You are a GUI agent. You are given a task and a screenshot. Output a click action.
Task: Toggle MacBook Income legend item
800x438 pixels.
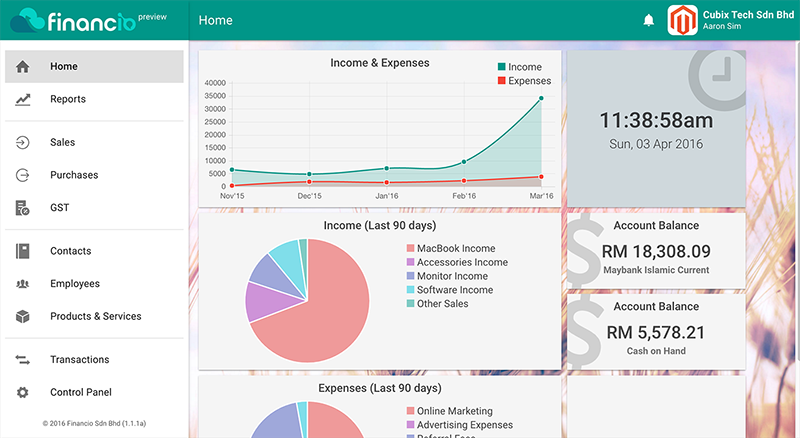click(451, 249)
